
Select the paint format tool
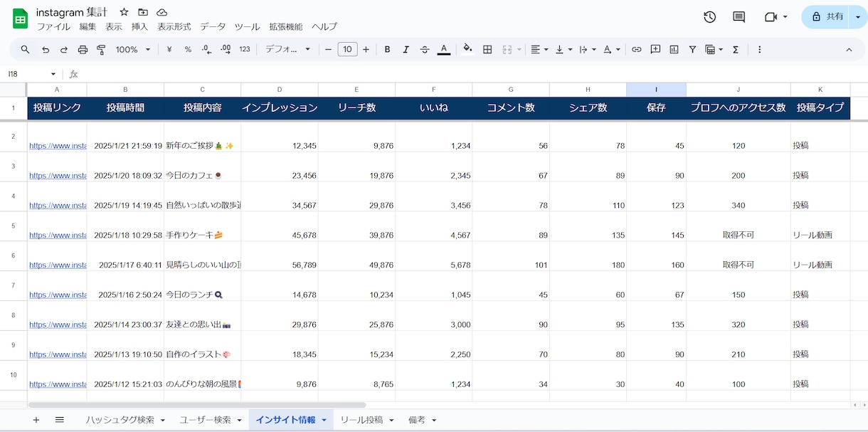101,50
